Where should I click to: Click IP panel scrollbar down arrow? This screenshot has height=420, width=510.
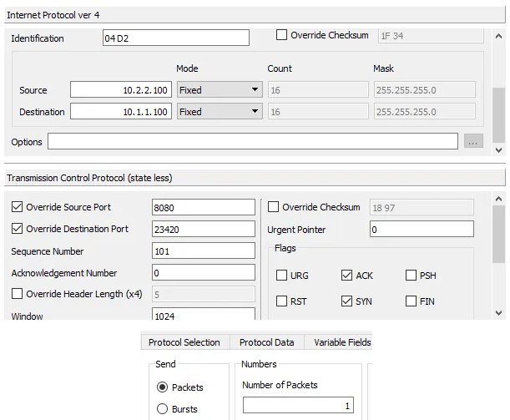(x=498, y=150)
